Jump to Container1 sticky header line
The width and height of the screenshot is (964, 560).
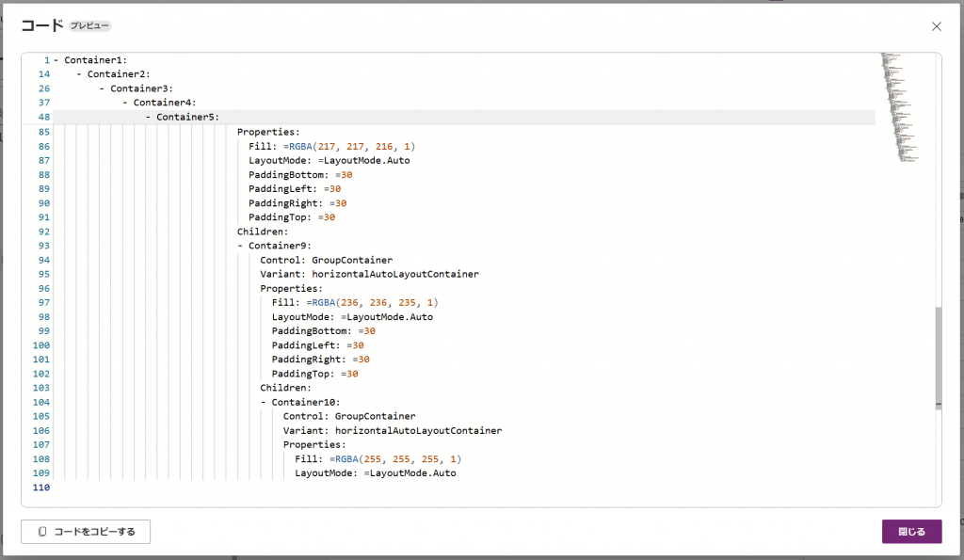(x=95, y=60)
